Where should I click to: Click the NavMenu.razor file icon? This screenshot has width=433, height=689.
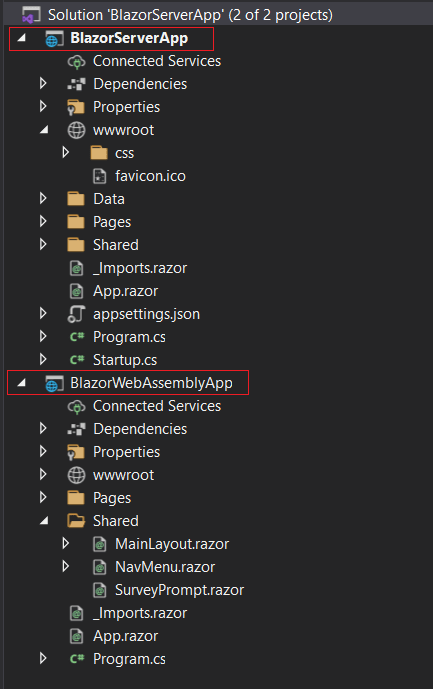click(100, 567)
